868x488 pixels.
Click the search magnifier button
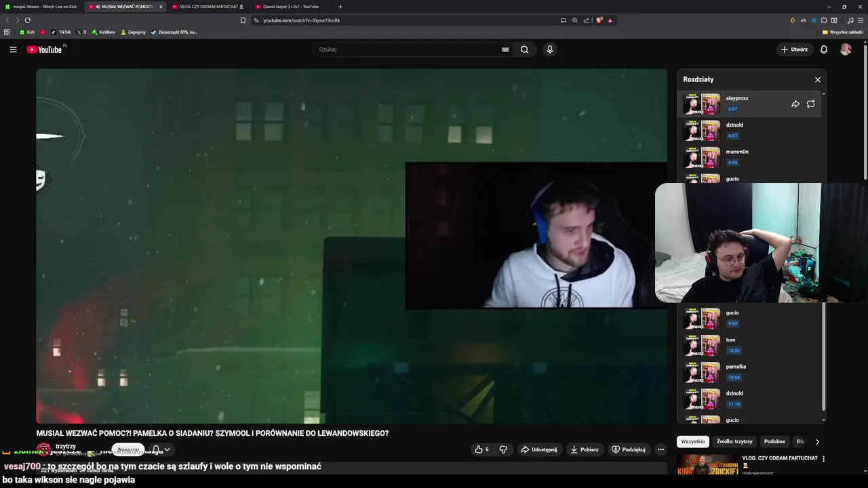tap(524, 49)
